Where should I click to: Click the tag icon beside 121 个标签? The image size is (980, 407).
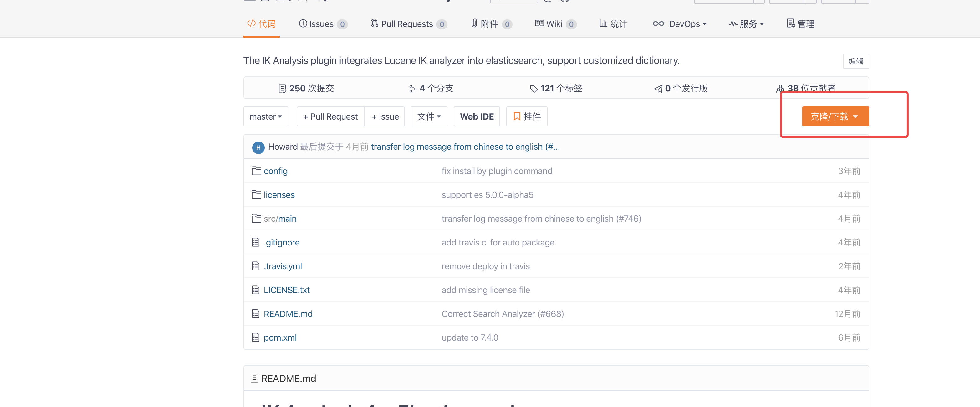click(533, 89)
